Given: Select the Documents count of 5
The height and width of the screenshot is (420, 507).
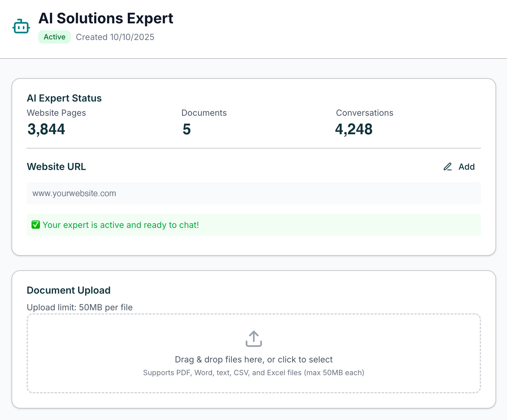Looking at the screenshot, I should pyautogui.click(x=187, y=129).
